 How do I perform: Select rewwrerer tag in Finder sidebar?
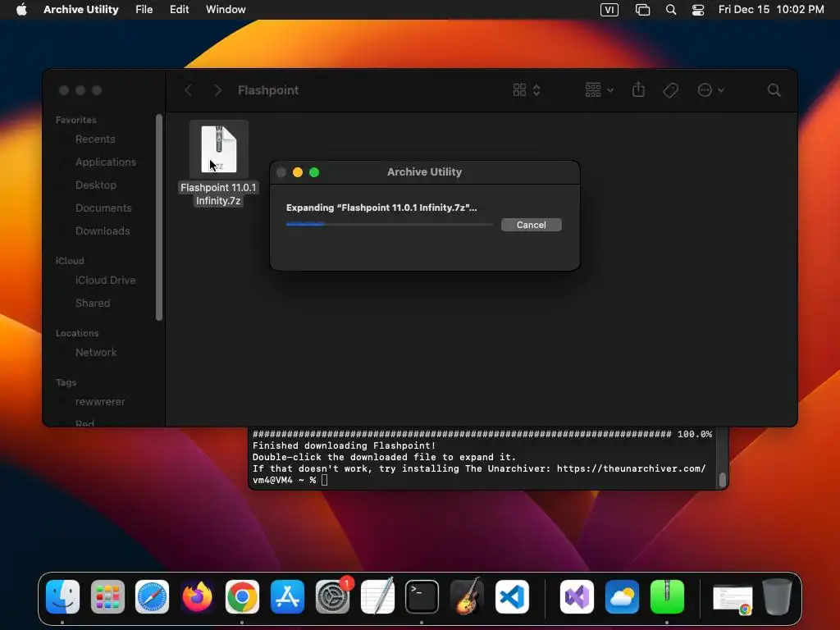[x=99, y=402]
